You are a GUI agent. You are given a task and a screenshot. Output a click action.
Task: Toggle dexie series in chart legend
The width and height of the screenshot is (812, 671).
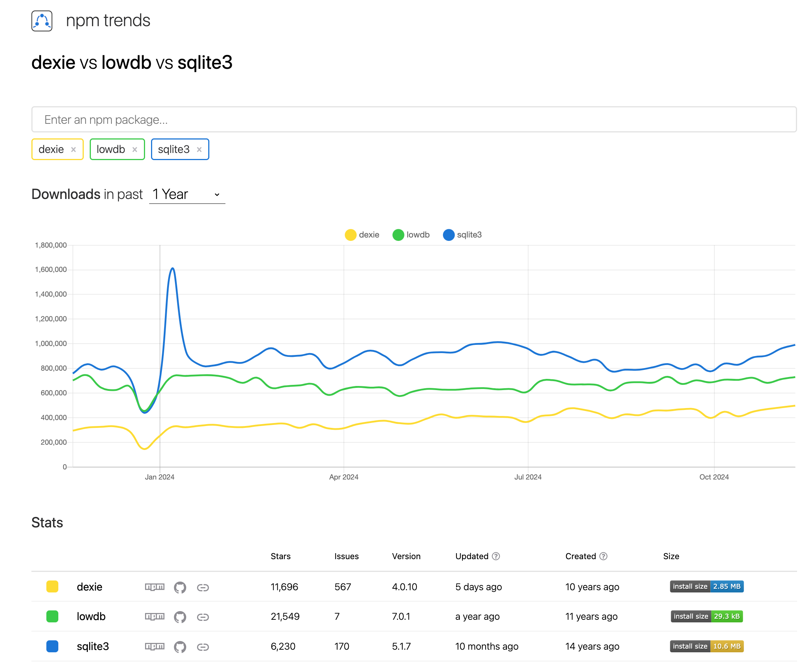(362, 235)
